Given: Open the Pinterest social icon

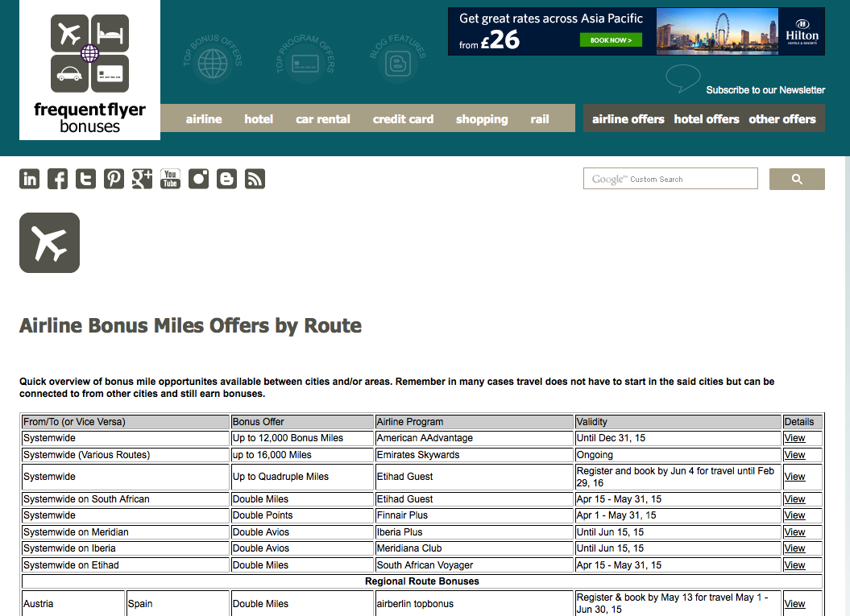Looking at the screenshot, I should (114, 179).
